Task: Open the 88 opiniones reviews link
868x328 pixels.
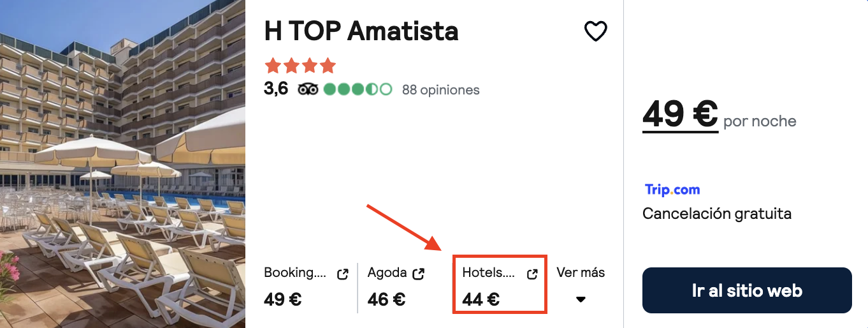Action: click(440, 90)
